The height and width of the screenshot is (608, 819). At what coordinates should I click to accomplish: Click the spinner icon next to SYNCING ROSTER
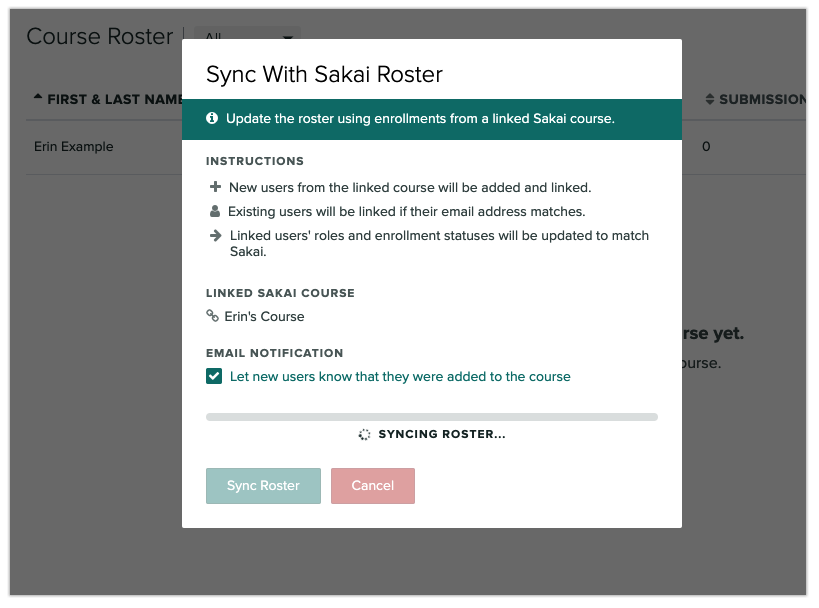[x=364, y=434]
